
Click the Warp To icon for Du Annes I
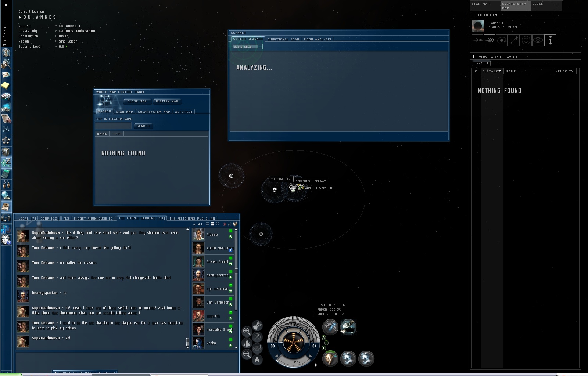pyautogui.click(x=490, y=40)
